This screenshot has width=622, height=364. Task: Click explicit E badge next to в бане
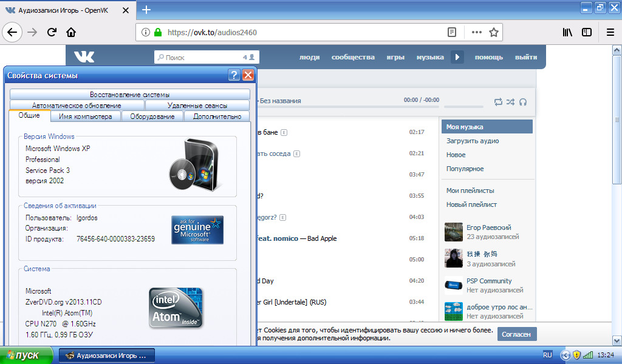tap(284, 132)
